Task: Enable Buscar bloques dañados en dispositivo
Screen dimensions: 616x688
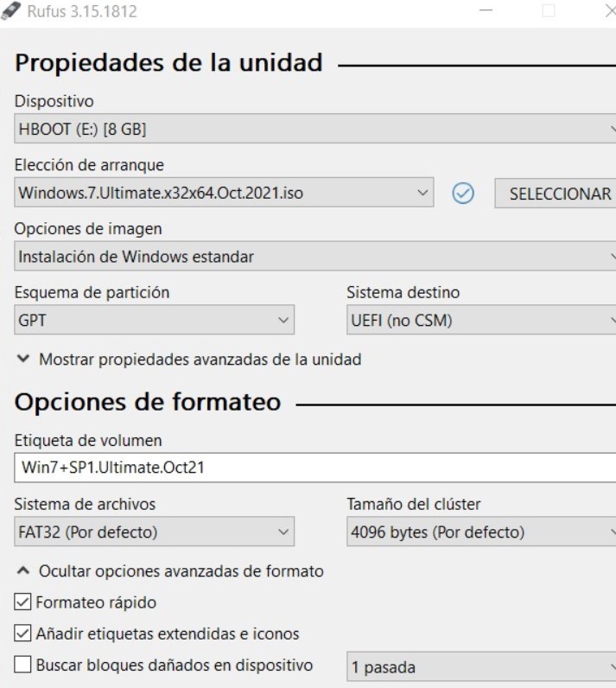Action: (23, 666)
